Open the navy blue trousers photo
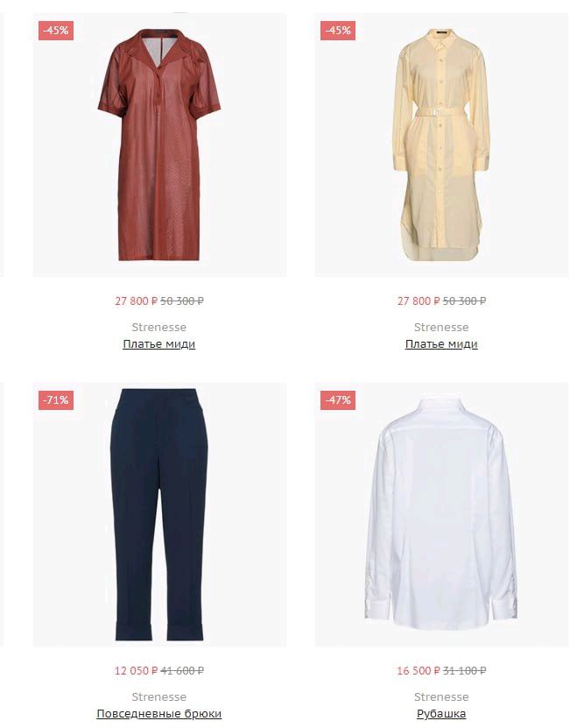 tap(159, 514)
